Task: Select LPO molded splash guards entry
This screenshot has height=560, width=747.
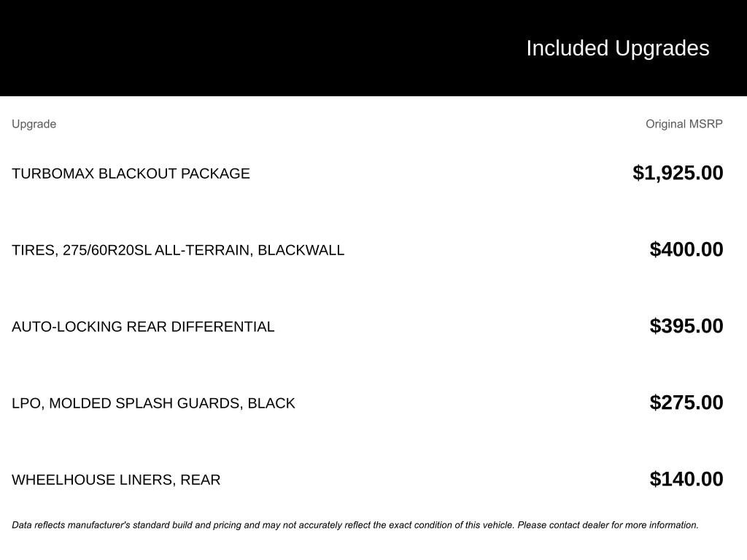Action: pyautogui.click(x=153, y=403)
